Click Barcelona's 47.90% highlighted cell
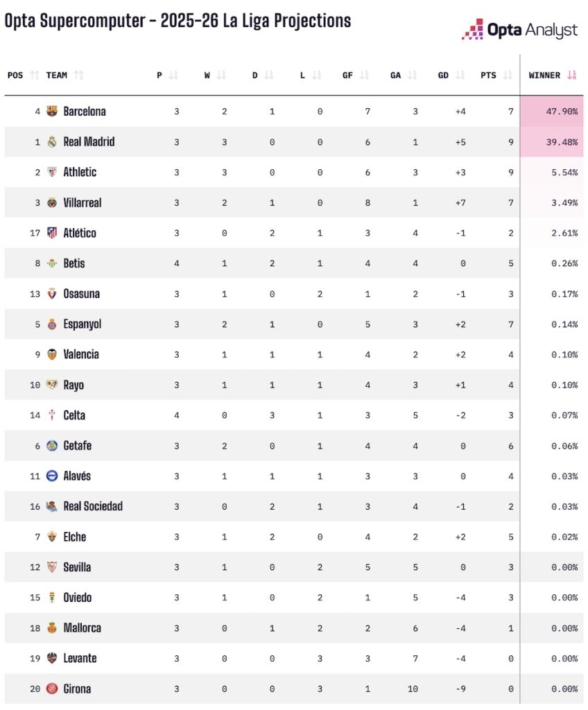The image size is (588, 710). pyautogui.click(x=552, y=111)
